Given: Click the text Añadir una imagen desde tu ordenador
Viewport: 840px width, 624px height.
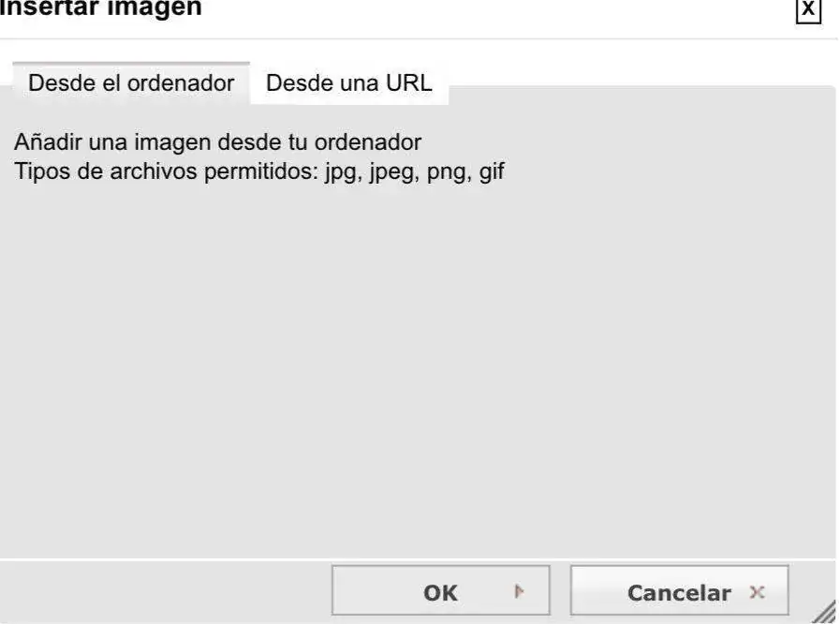Looking at the screenshot, I should coord(217,143).
